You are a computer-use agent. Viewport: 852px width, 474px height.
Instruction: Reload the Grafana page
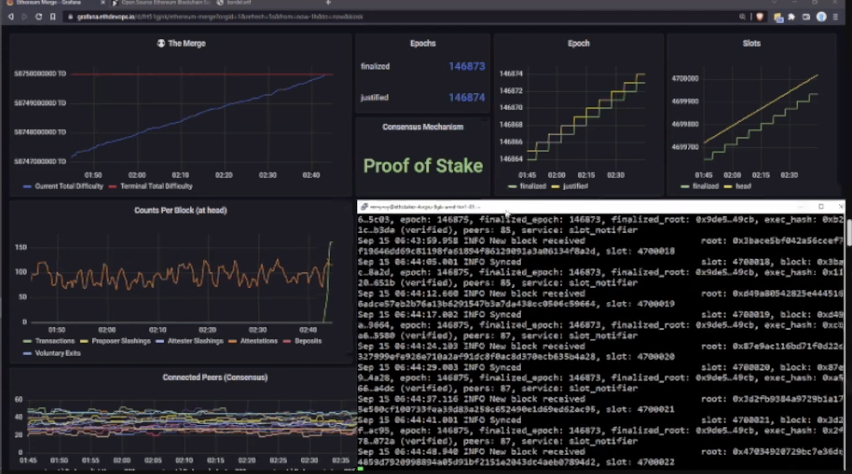(39, 17)
